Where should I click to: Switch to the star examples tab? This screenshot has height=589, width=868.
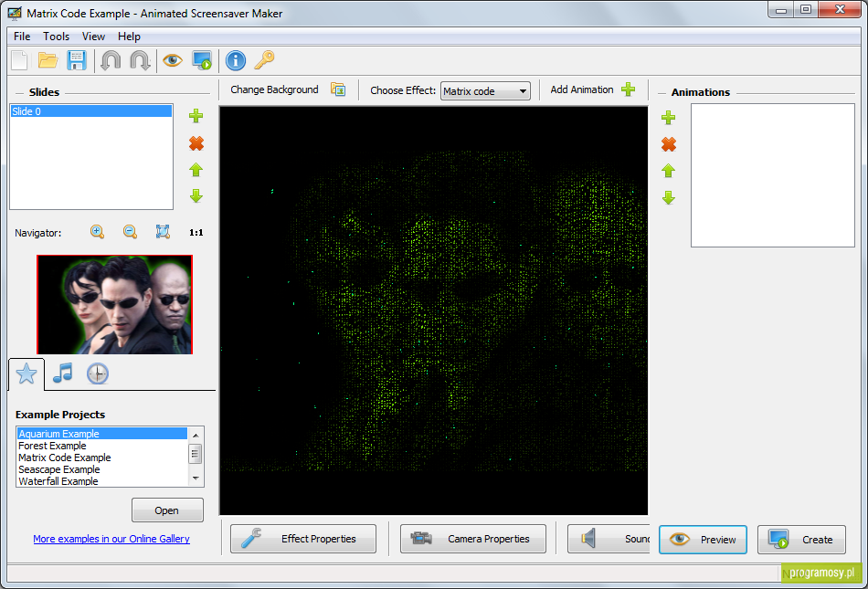point(26,374)
